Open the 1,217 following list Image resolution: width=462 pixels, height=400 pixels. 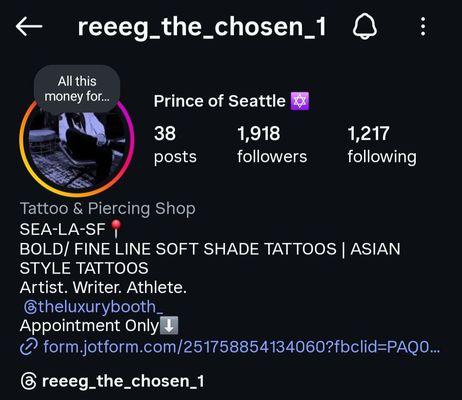(382, 145)
